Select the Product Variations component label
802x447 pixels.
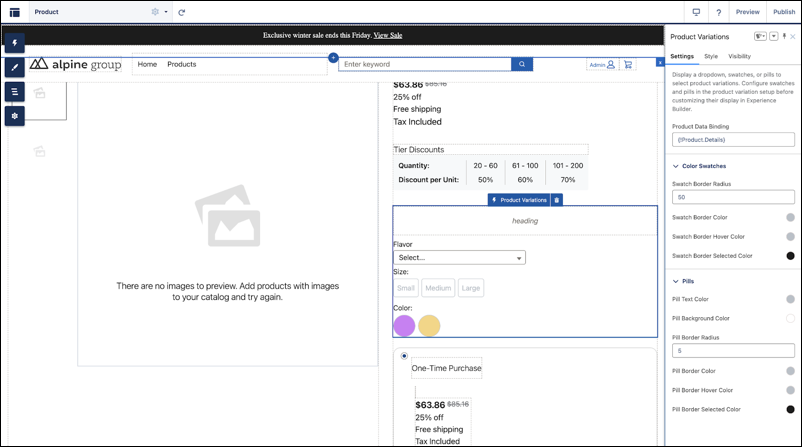[x=520, y=200]
